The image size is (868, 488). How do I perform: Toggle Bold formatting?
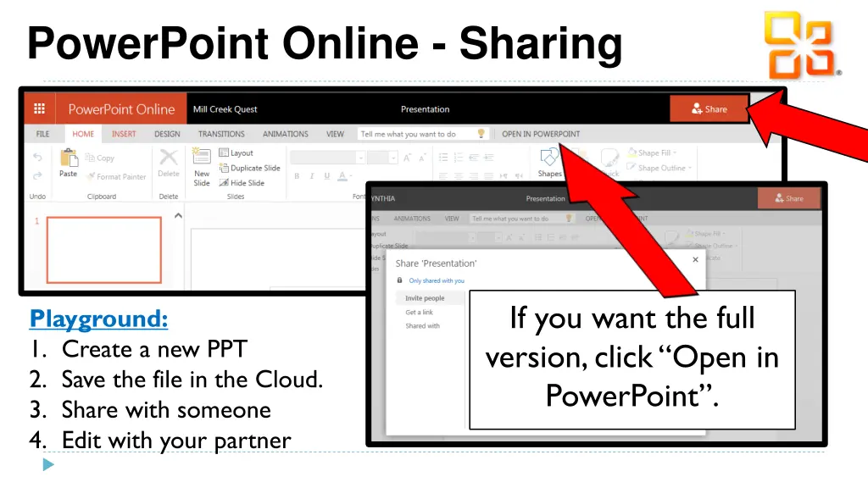click(297, 176)
